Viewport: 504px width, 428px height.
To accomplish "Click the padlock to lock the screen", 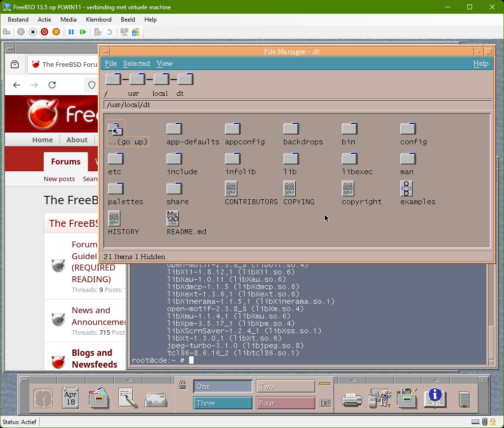I will pyautogui.click(x=182, y=385).
